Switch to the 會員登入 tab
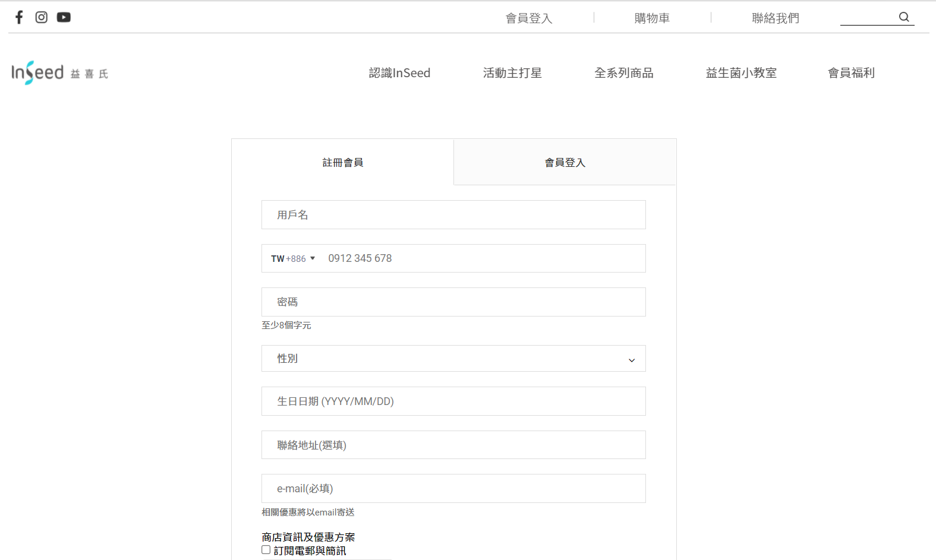The width and height of the screenshot is (936, 560). click(x=565, y=163)
